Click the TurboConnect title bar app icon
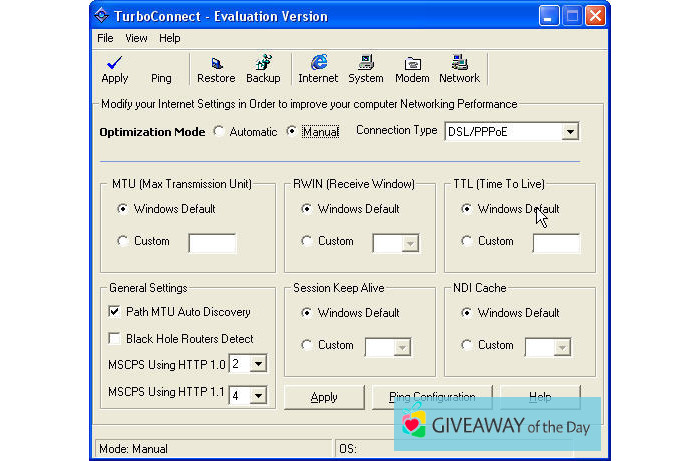The image size is (700, 461). [x=101, y=15]
